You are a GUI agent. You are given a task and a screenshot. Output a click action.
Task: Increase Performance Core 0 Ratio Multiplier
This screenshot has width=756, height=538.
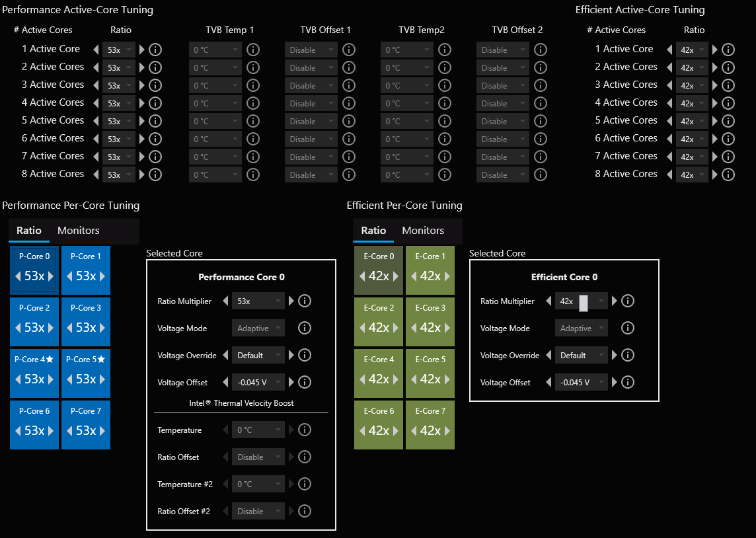pyautogui.click(x=291, y=301)
